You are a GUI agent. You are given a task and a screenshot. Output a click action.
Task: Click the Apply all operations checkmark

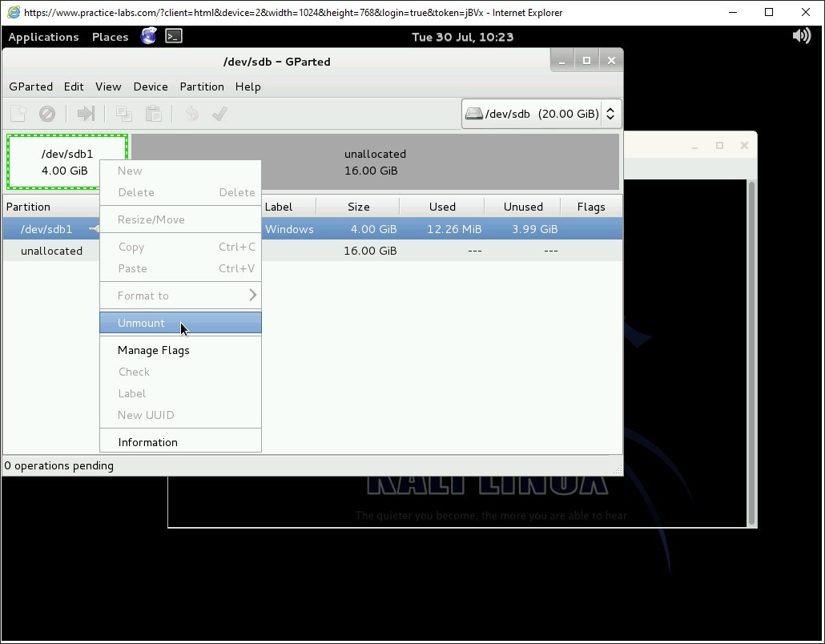click(x=219, y=114)
